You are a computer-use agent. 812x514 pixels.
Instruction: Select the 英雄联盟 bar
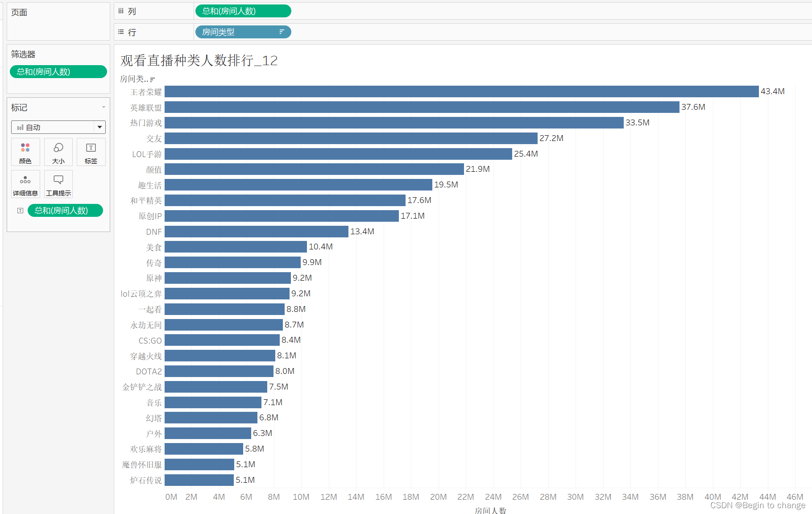[422, 107]
